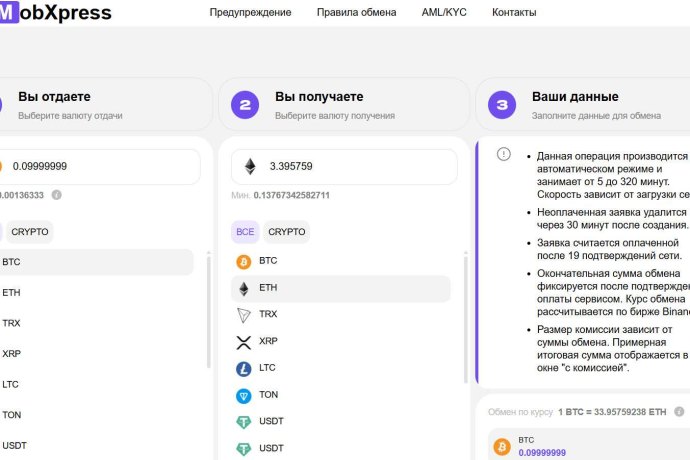
Task: Click the Ethereum icon in receive list
Action: coord(244,289)
